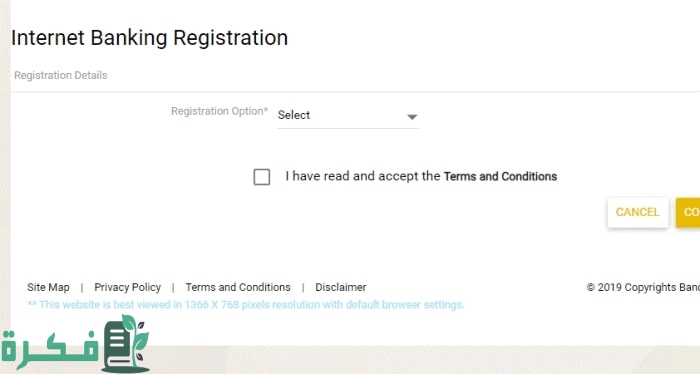The height and width of the screenshot is (374, 700).
Task: Open the Disclaimer footer link
Action: pyautogui.click(x=341, y=287)
